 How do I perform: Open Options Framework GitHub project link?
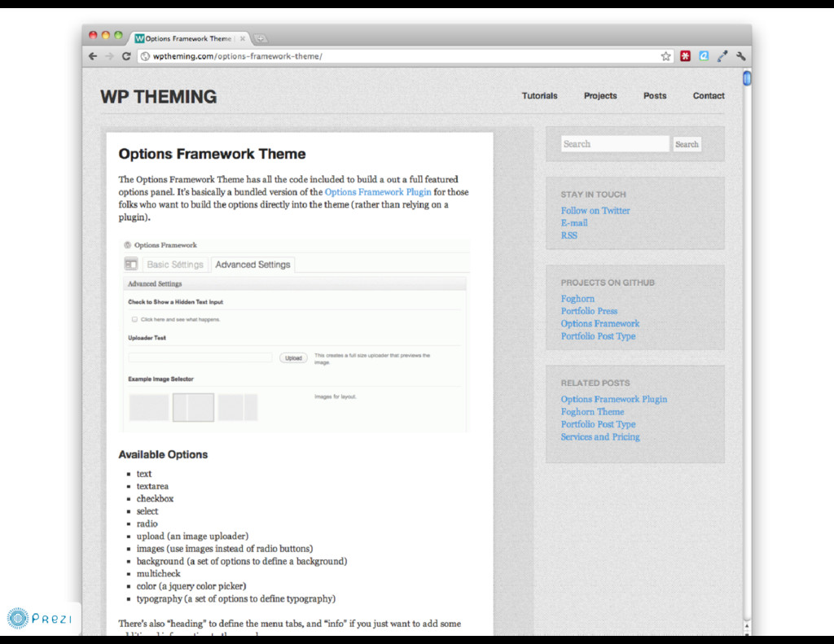pos(600,323)
